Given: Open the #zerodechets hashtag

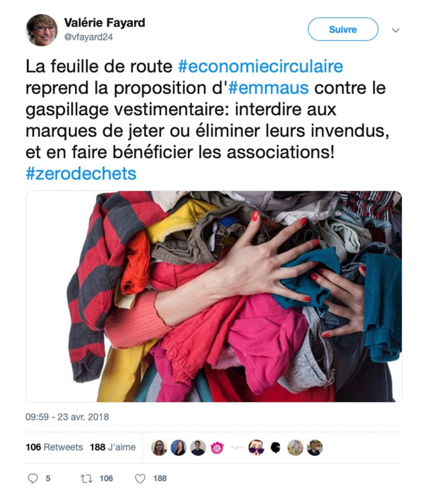Looking at the screenshot, I should [x=81, y=173].
